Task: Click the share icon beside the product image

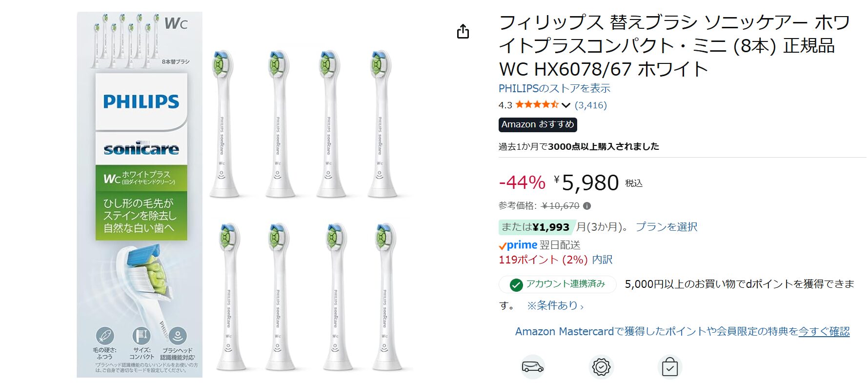Action: pyautogui.click(x=463, y=32)
